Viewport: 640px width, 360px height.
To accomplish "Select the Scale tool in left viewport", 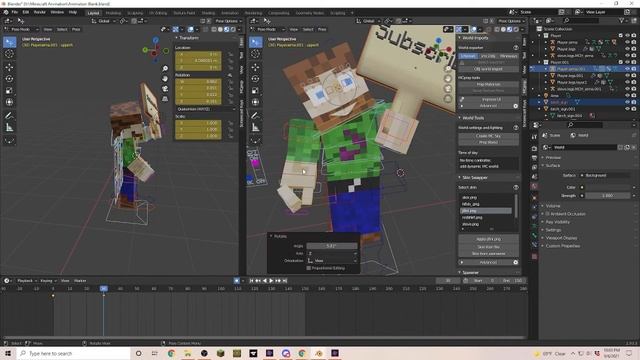I will 9,91.
